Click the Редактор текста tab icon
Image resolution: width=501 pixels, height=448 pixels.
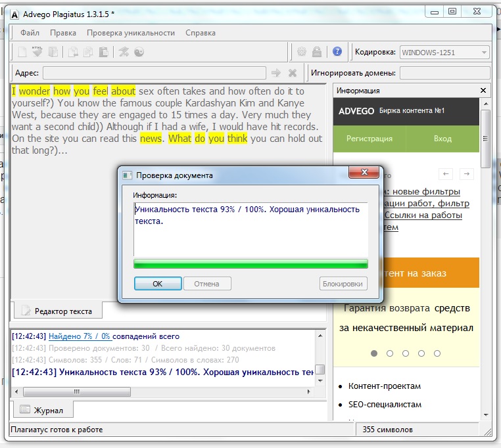point(26,310)
